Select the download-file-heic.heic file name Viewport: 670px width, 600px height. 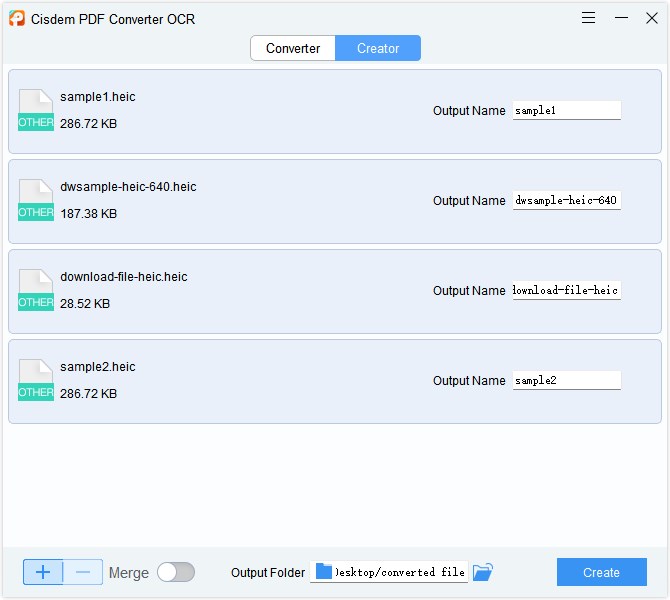point(123,277)
